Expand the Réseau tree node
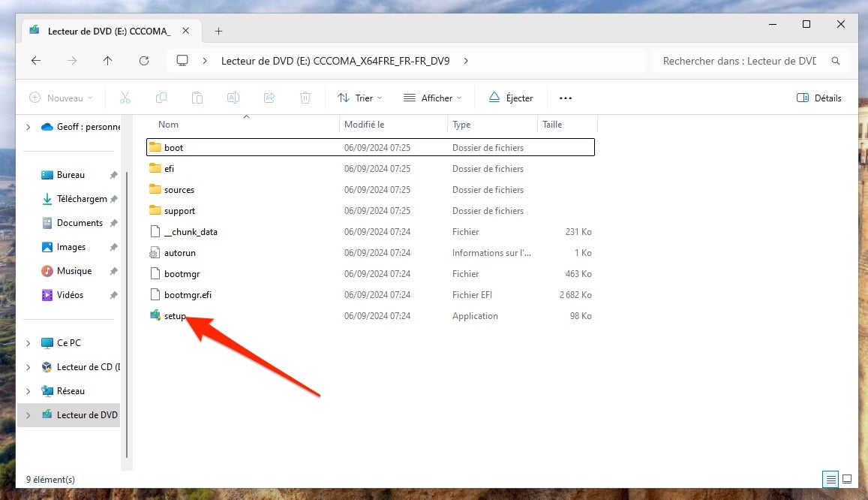 point(29,391)
